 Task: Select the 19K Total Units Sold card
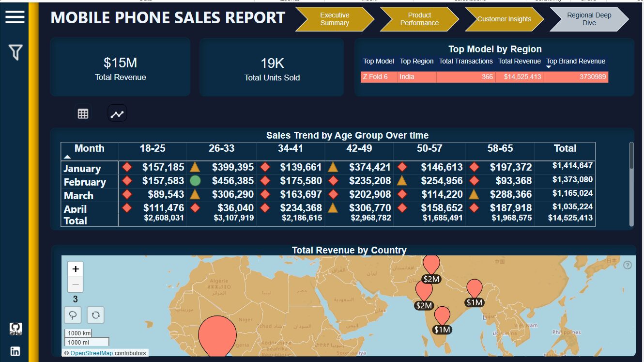272,67
